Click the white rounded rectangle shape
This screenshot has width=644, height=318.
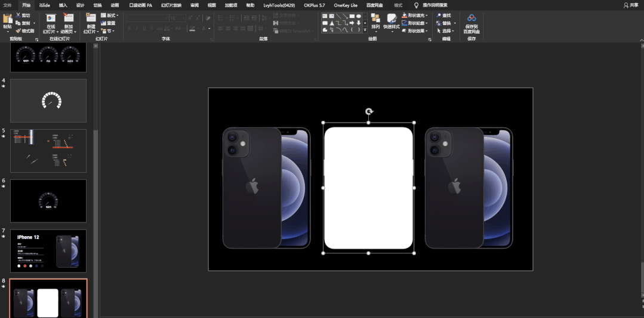pos(368,188)
